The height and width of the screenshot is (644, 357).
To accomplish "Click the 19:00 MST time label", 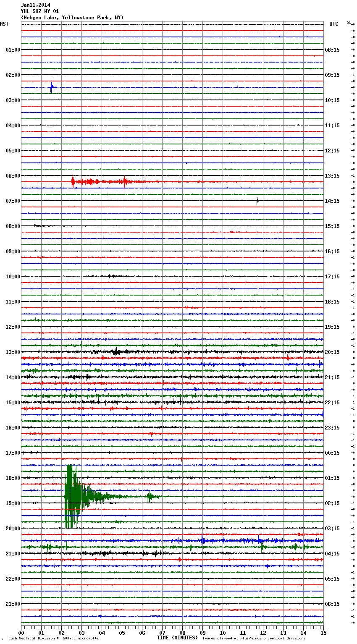I will coord(13,503).
